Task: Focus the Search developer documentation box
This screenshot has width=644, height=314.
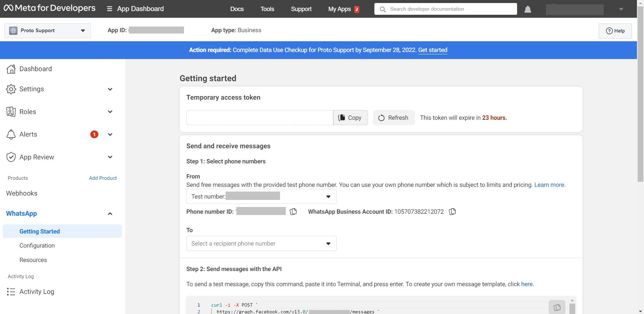Action: point(446,9)
